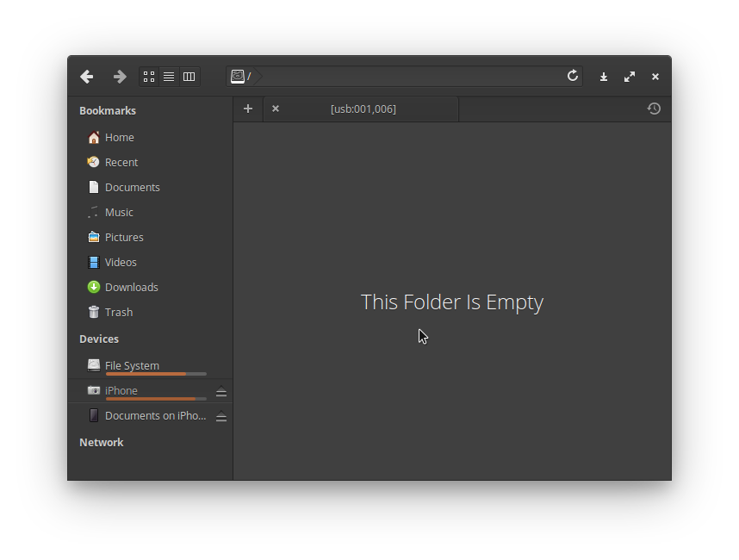
Task: Click the Home icon in Bookmarks
Action: (x=94, y=137)
